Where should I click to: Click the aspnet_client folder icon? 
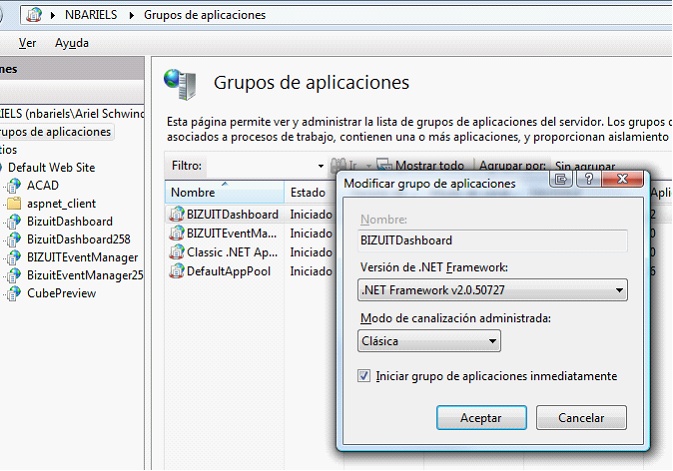click(14, 204)
